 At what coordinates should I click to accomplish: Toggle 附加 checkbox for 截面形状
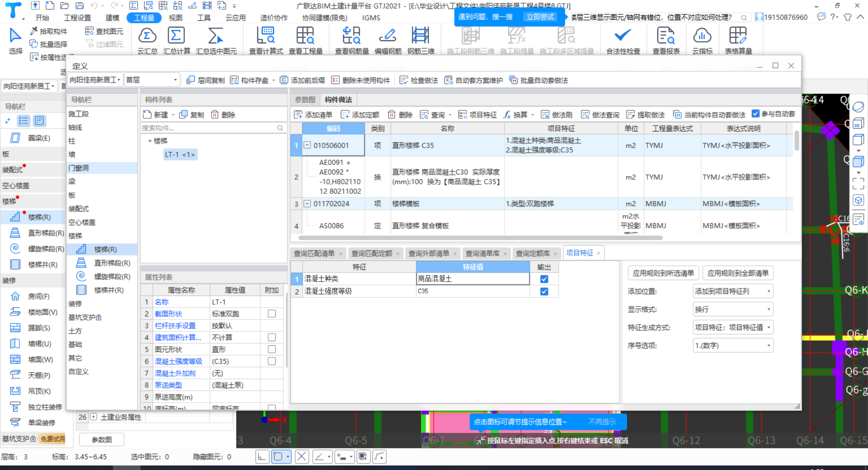(272, 314)
